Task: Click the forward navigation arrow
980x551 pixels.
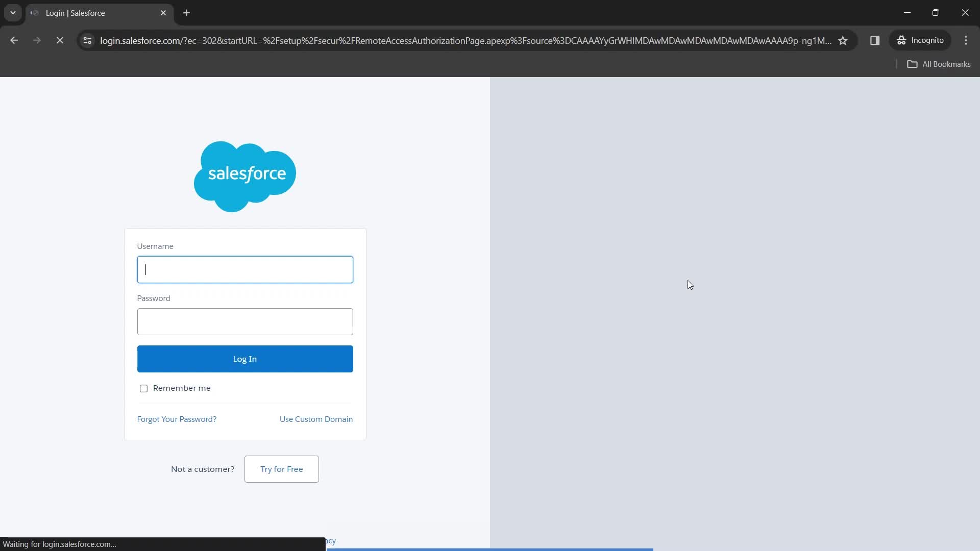Action: click(x=37, y=40)
